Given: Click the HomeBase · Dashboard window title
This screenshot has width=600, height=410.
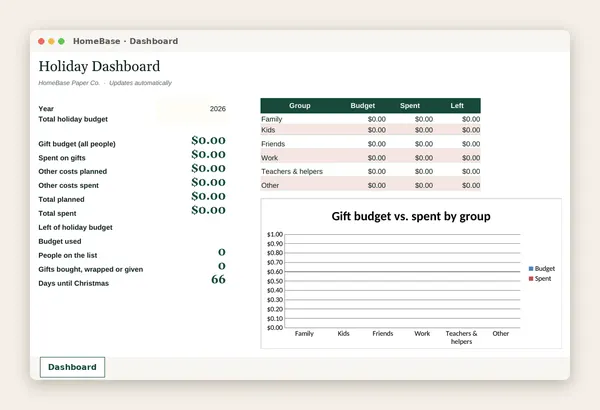Looking at the screenshot, I should [x=126, y=41].
